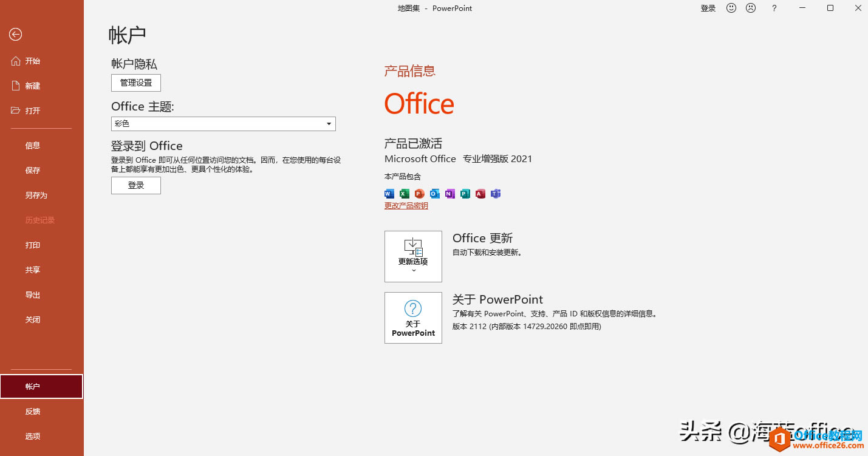Click the 登录 button under 登录到 Office
The height and width of the screenshot is (456, 868).
click(136, 186)
